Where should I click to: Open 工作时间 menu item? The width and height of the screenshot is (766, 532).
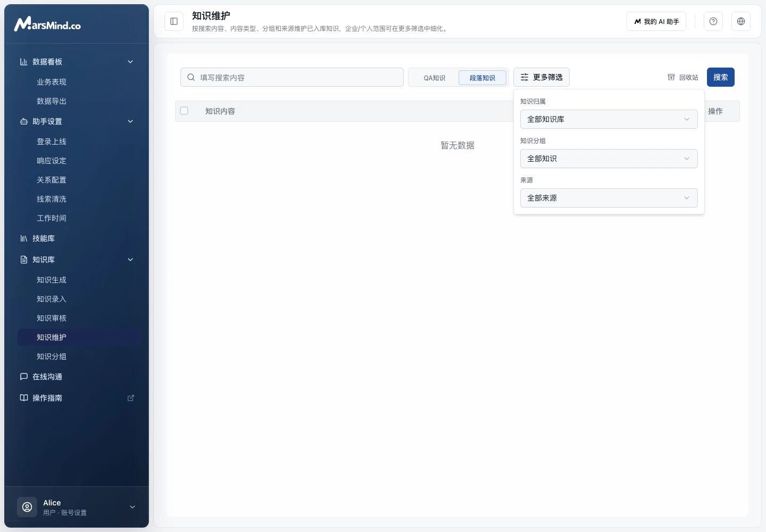[79, 218]
